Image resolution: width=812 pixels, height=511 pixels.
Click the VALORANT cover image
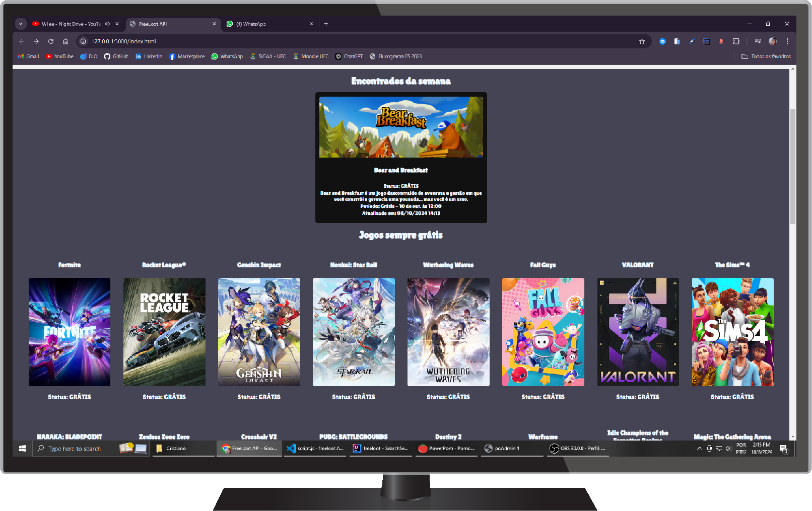point(638,332)
